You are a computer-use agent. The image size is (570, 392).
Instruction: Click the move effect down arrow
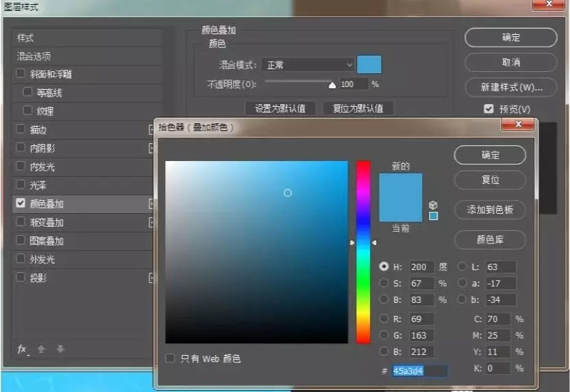click(60, 350)
